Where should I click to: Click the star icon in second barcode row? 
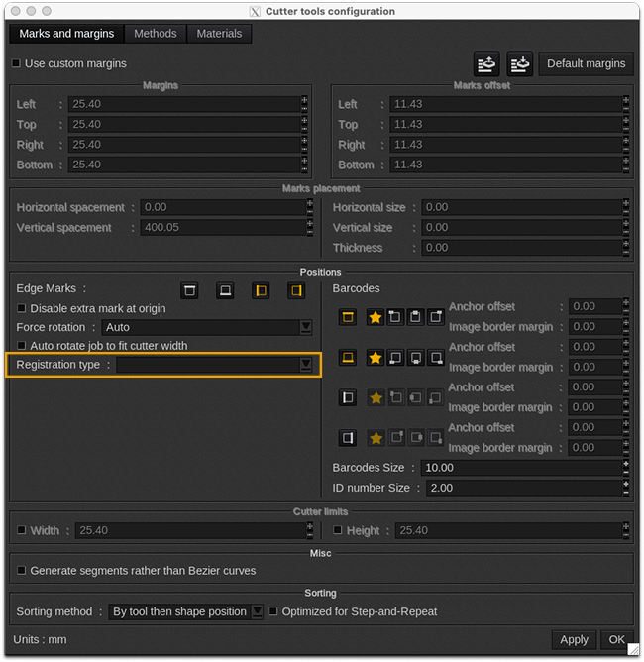[x=376, y=358]
